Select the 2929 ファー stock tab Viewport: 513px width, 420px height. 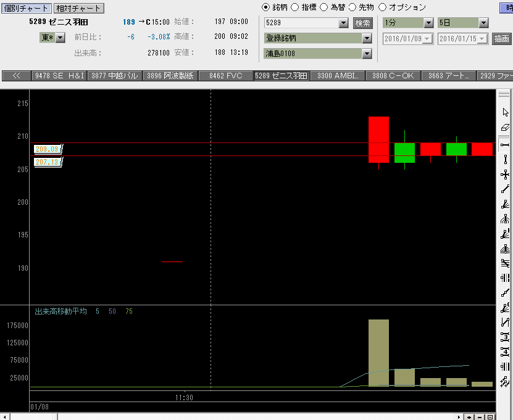(x=495, y=76)
